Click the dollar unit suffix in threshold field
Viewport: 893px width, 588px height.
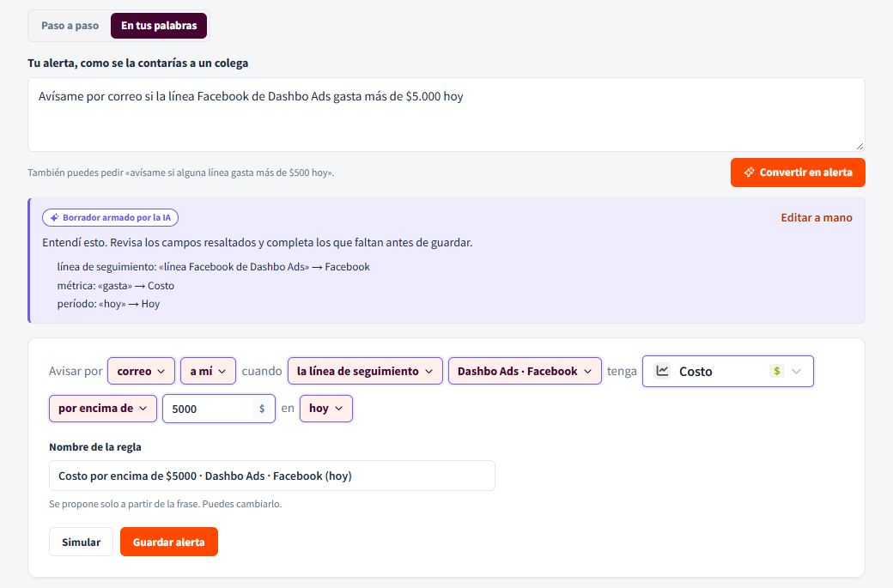[x=262, y=409]
